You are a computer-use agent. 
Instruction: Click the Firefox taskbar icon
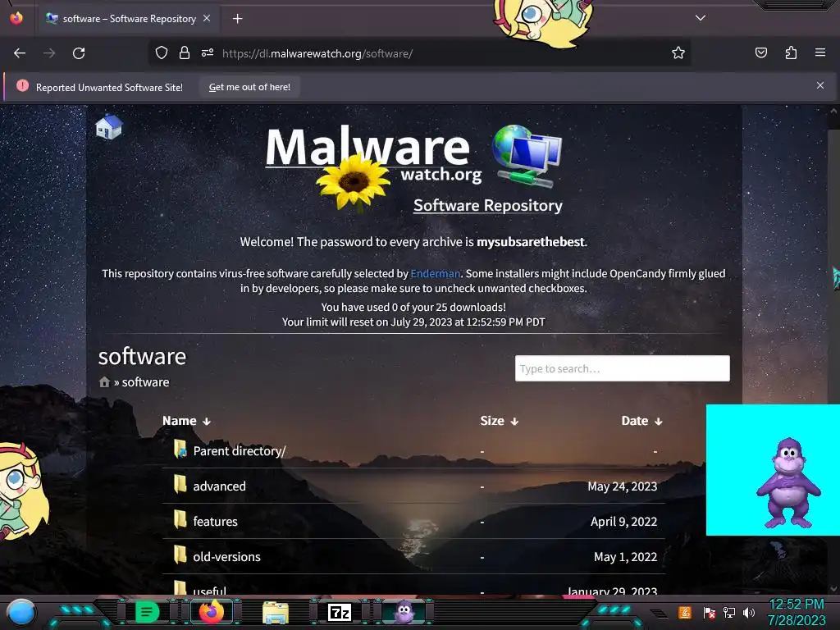pyautogui.click(x=211, y=612)
